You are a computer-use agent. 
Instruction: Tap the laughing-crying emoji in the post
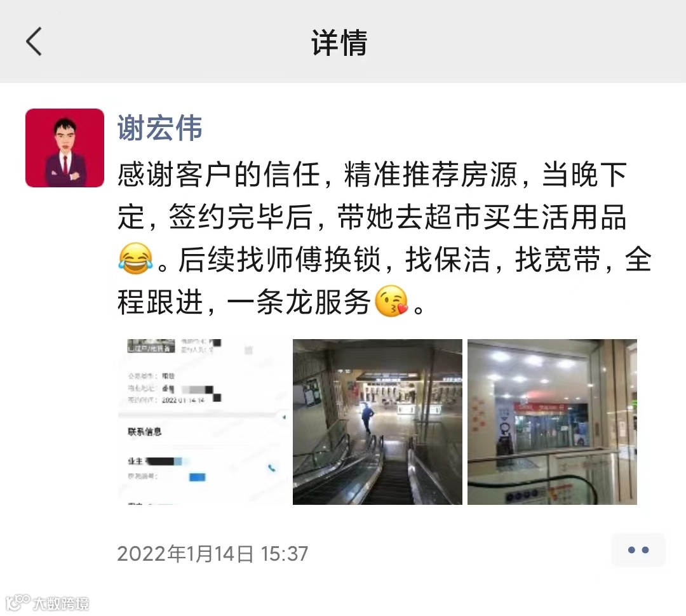[136, 259]
